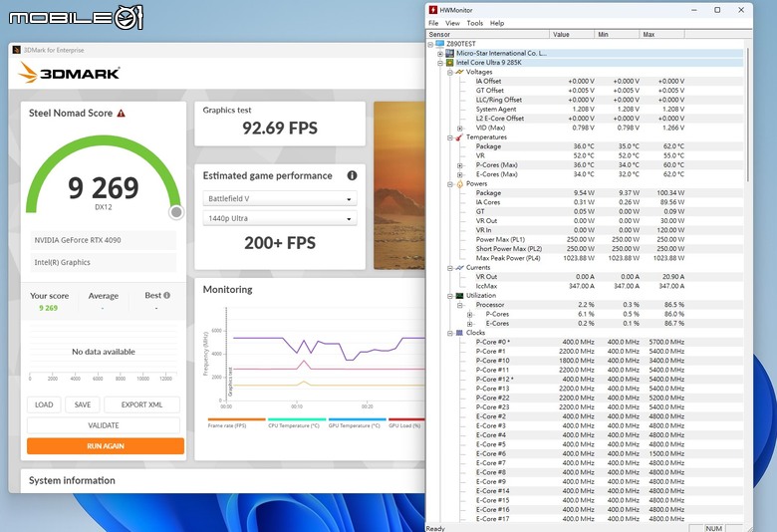Click the Clocks section icon
The image size is (777, 532).
459,333
